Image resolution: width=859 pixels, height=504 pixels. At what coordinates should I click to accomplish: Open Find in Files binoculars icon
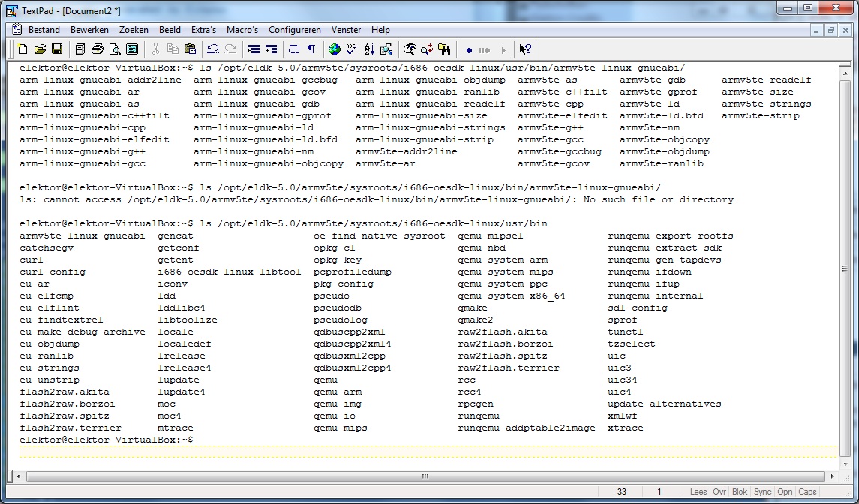click(x=446, y=49)
